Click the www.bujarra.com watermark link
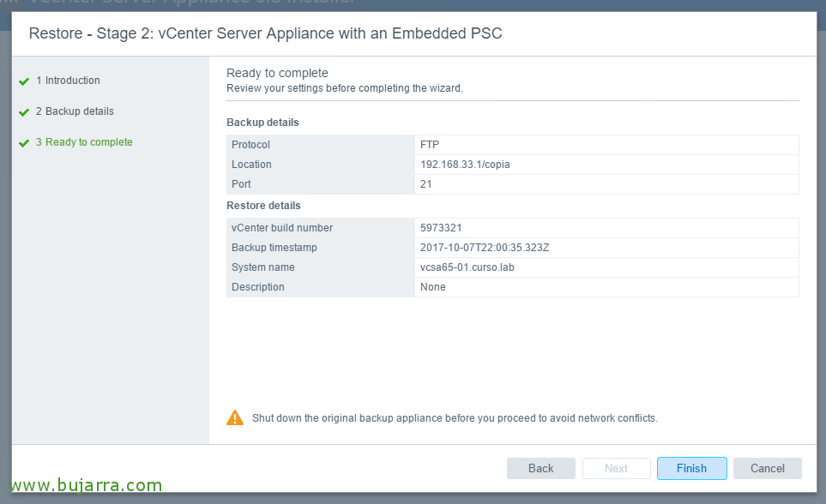Viewport: 826px width, 504px height. (87, 485)
